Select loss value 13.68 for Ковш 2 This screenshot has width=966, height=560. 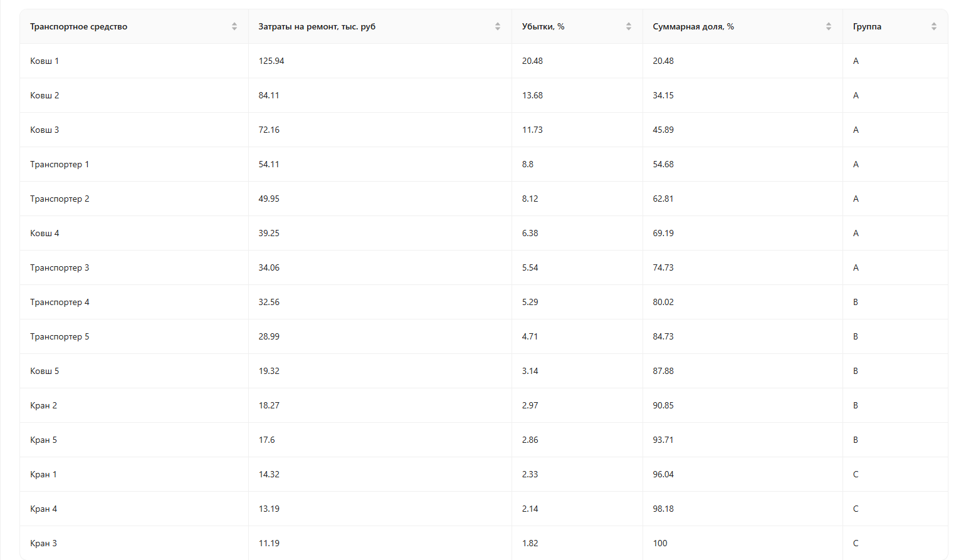click(x=532, y=95)
